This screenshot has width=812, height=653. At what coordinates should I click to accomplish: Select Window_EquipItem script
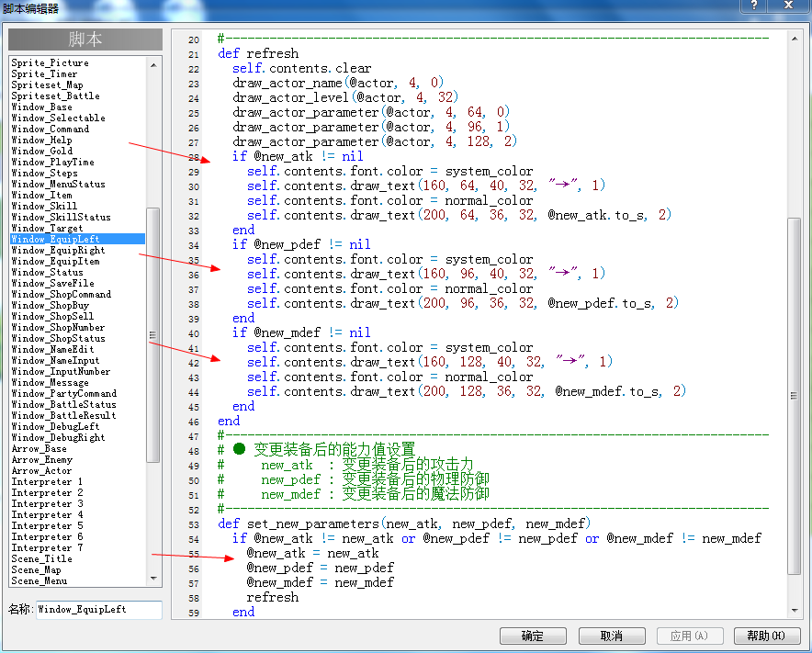coord(55,261)
